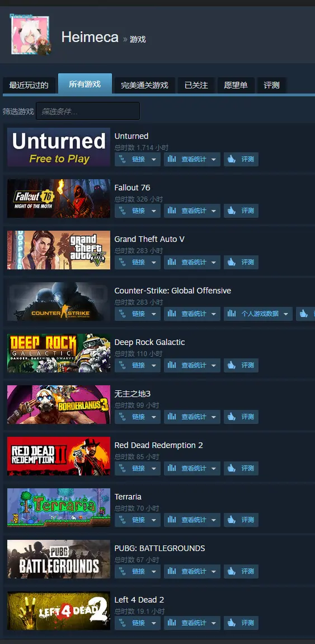315x644 pixels.
Task: Open the Heimeca profile name link
Action: coord(90,37)
